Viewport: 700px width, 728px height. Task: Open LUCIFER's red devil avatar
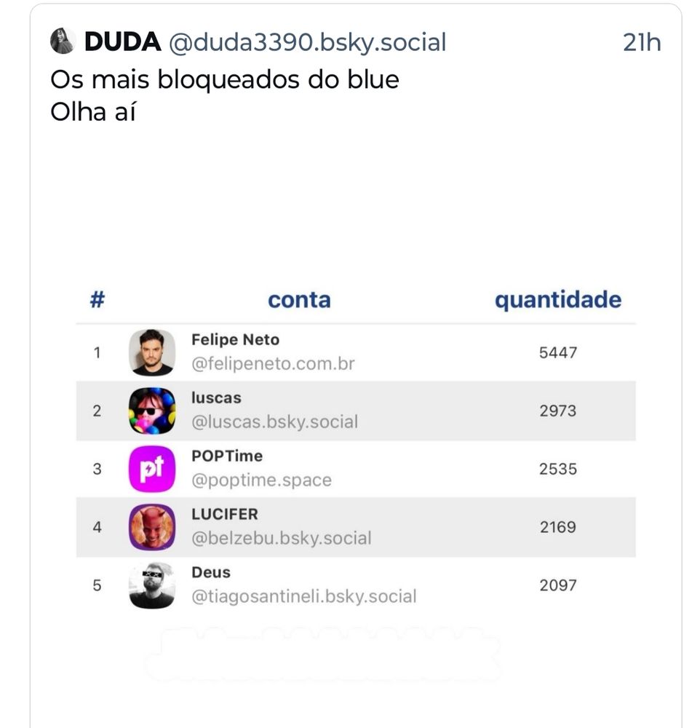(x=152, y=527)
